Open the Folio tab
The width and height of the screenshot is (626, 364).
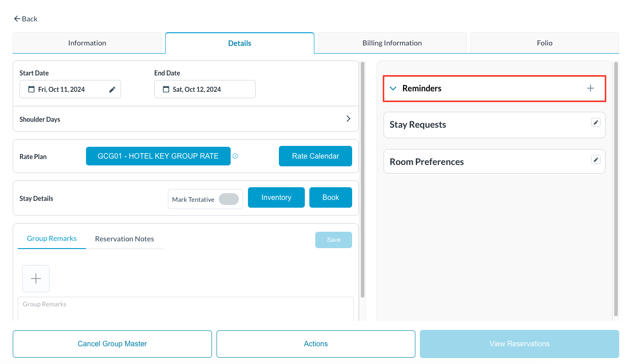(x=544, y=43)
